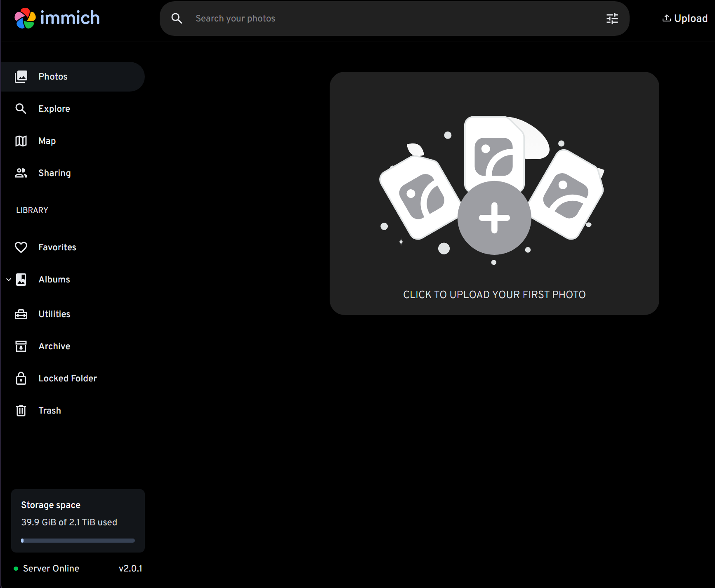Image resolution: width=715 pixels, height=588 pixels.
Task: Click the storage space usage bar
Action: coord(78,540)
